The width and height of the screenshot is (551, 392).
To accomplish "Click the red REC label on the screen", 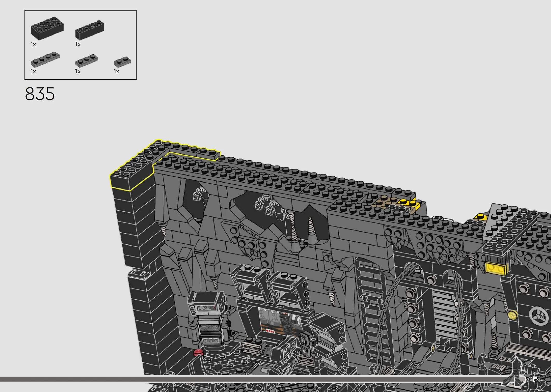I will (x=270, y=331).
